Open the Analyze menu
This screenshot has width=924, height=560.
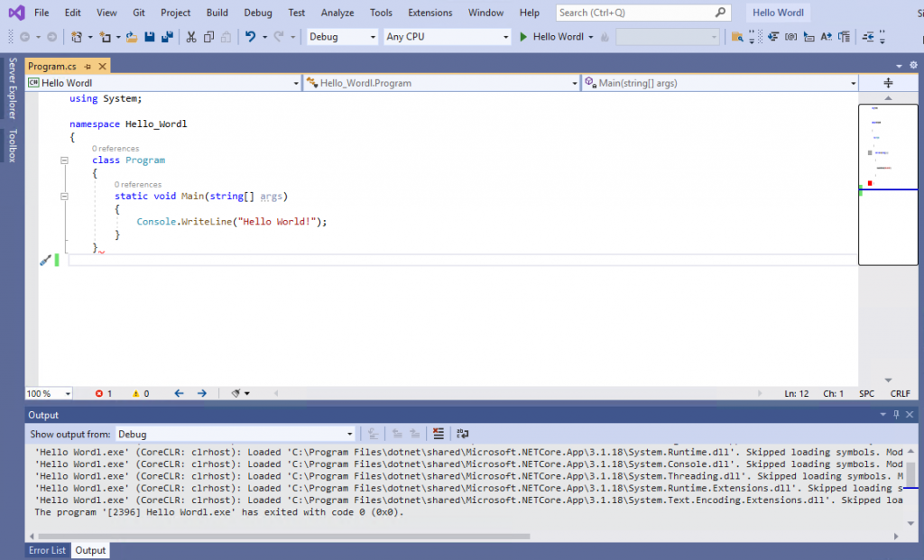337,13
